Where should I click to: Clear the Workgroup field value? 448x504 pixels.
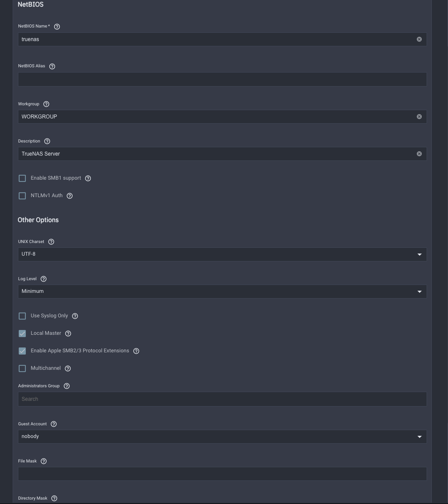(419, 117)
